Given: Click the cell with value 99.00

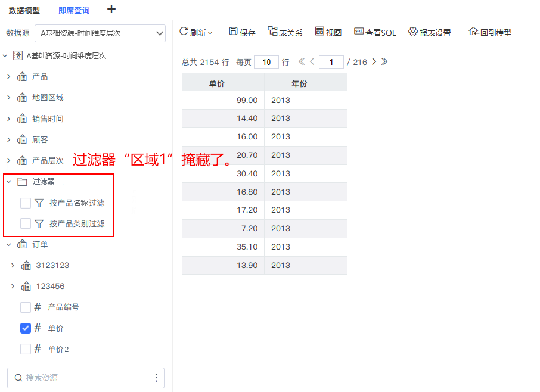Looking at the screenshot, I should tap(223, 100).
